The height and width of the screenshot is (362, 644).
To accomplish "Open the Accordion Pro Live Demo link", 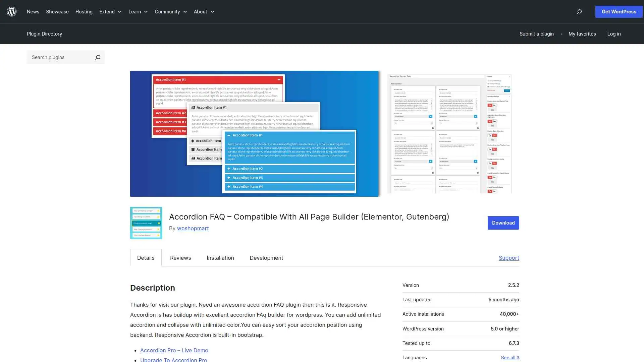I will [174, 350].
